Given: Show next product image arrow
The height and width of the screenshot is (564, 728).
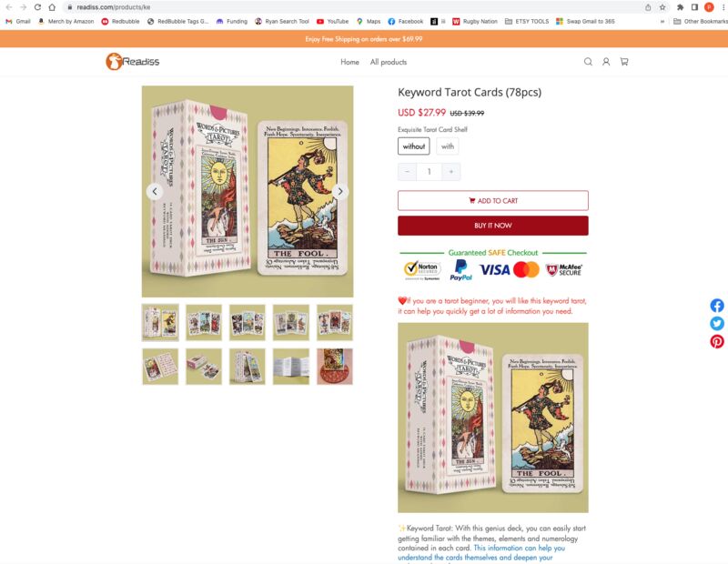Looking at the screenshot, I should point(340,191).
